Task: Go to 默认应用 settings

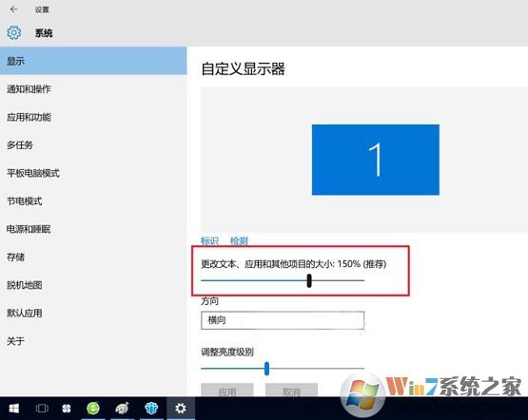Action: (93, 313)
